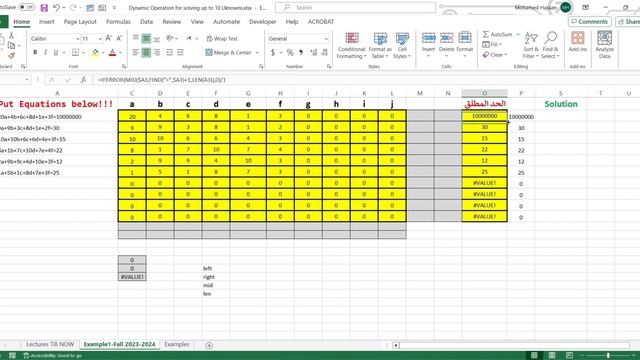Apply Bold formatting
This screenshot has width=640, height=360.
click(35, 53)
